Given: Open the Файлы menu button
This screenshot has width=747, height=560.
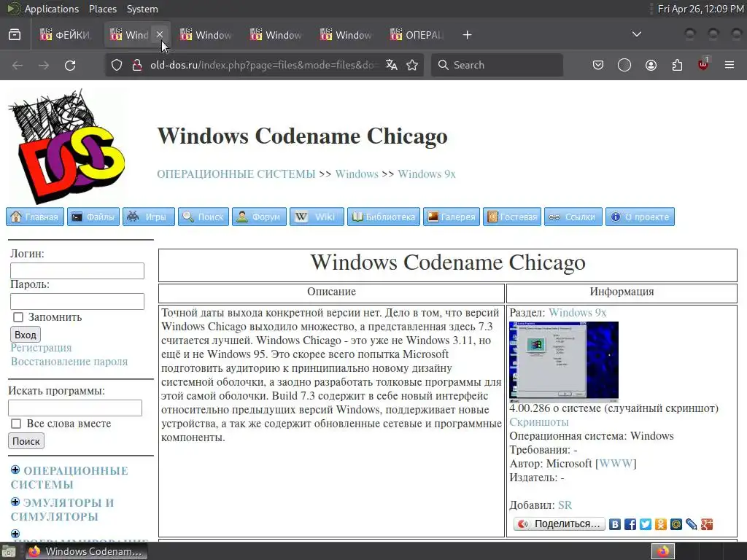Looking at the screenshot, I should 93,217.
